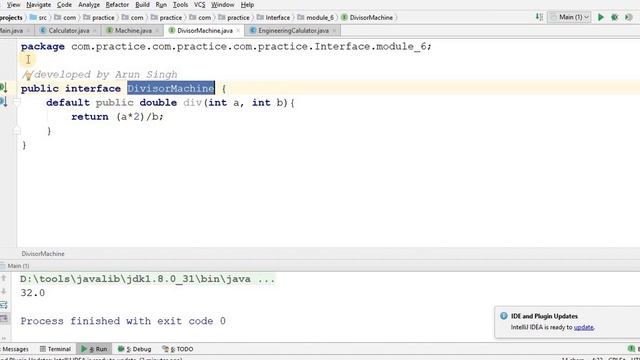640x360 pixels.
Task: Click the DivisorMachine editor breadcrumb below code
Action: (x=43, y=253)
